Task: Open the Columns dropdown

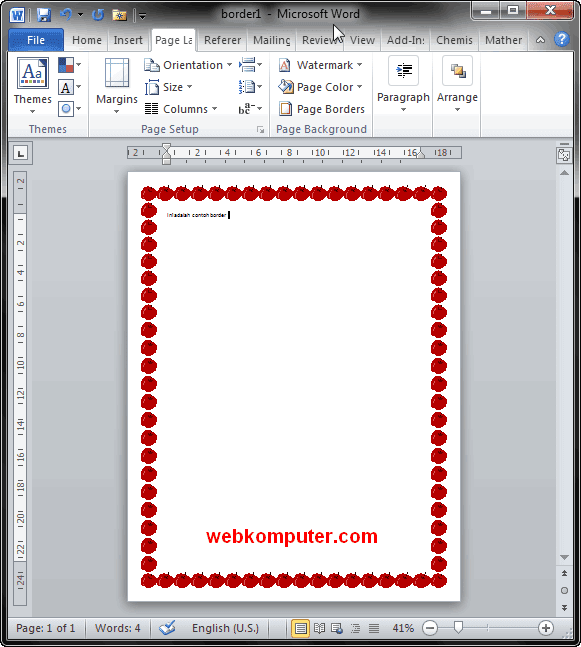Action: tap(181, 109)
